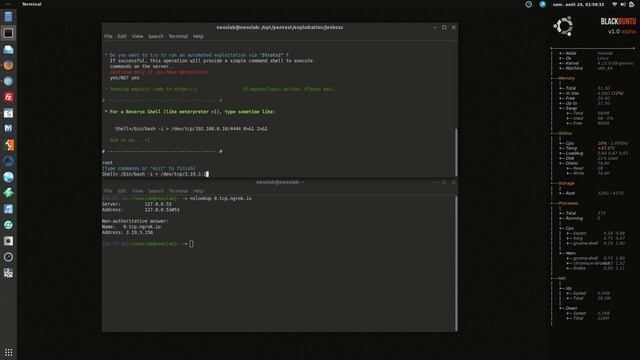Click the reverse shell example command text

click(x=191, y=129)
